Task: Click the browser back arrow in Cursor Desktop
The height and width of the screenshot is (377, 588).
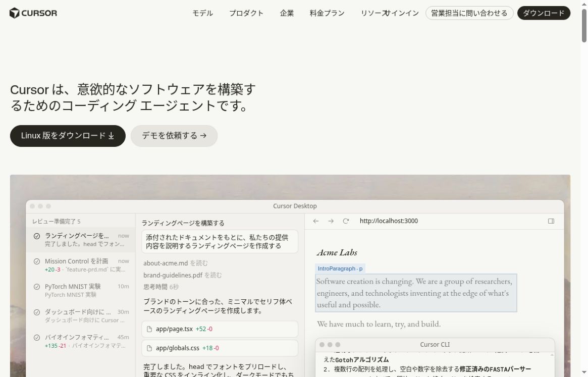Action: [316, 222]
